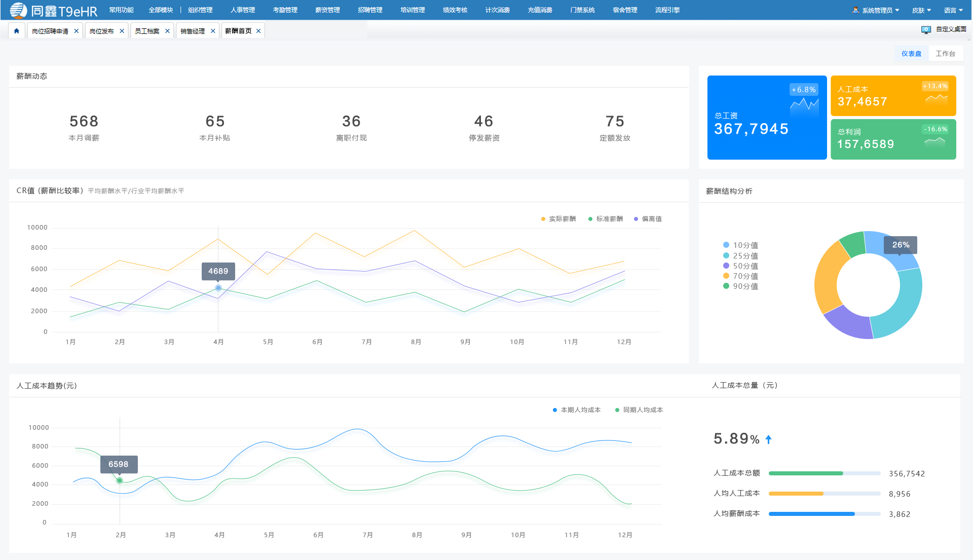The width and height of the screenshot is (973, 560).
Task: Click the 自定义桌面 link
Action: [951, 29]
